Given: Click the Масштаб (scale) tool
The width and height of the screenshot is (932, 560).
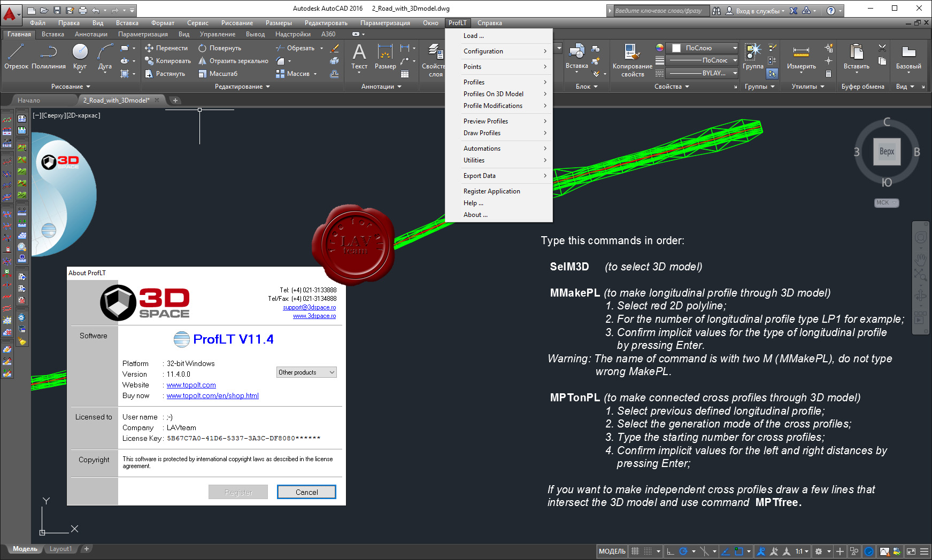Looking at the screenshot, I should tap(218, 74).
